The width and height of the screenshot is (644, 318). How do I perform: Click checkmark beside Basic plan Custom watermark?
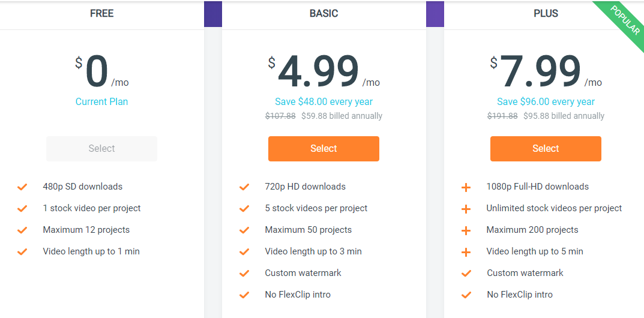click(244, 274)
